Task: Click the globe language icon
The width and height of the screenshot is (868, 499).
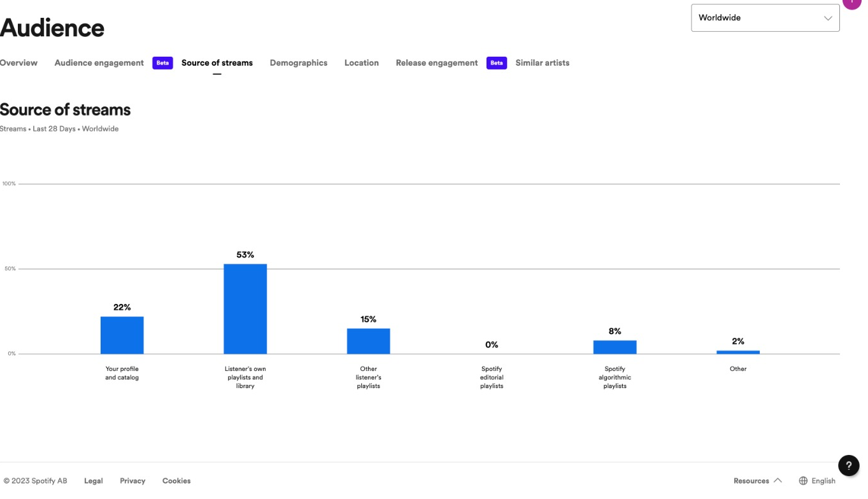Action: pyautogui.click(x=803, y=481)
